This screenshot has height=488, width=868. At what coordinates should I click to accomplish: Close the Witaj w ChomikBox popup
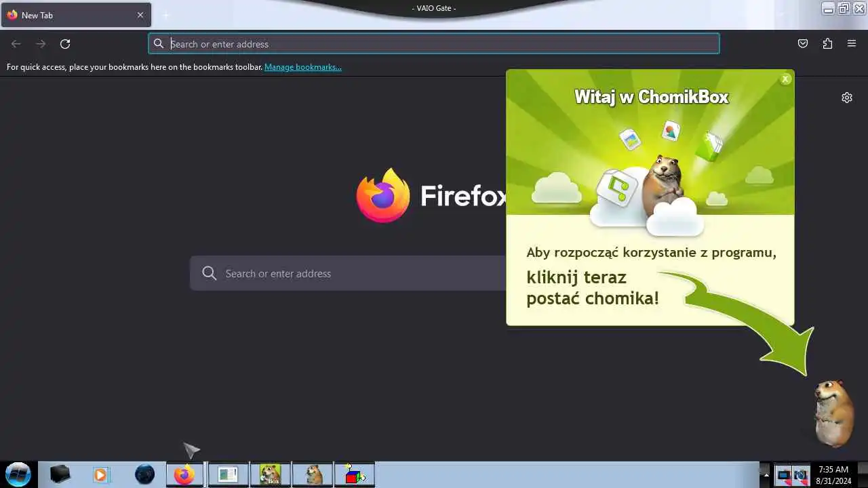[785, 79]
